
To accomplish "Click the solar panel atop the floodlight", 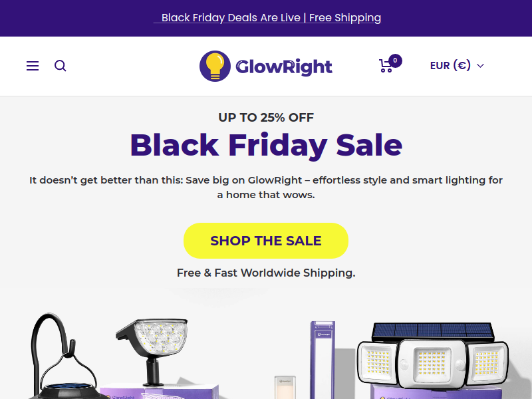I will (x=433, y=331).
